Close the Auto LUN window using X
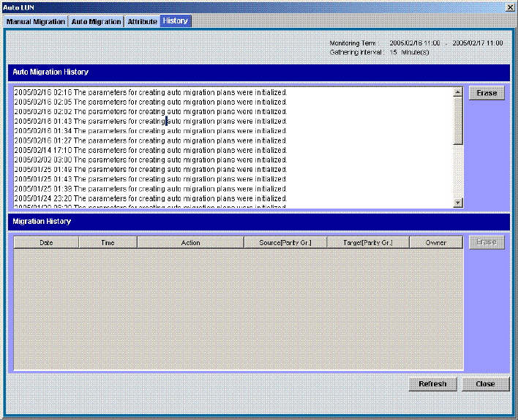Image resolution: width=518 pixels, height=420 pixels. (x=509, y=7)
